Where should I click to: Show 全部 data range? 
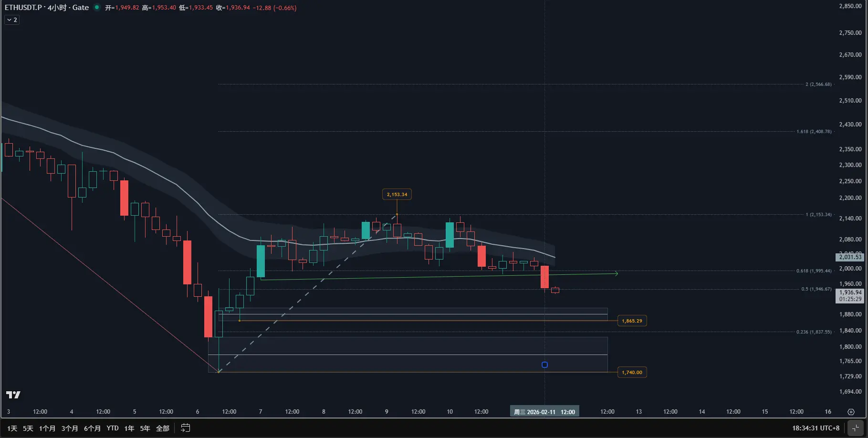pos(163,428)
